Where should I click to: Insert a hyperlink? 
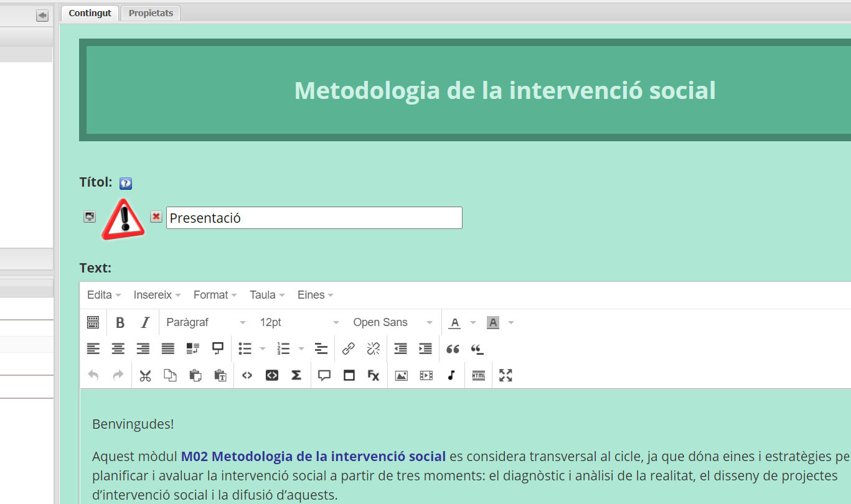pos(349,348)
